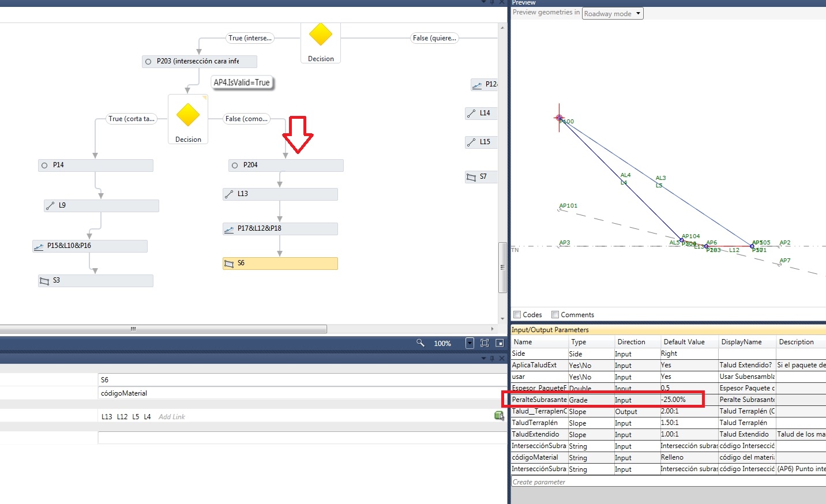The image size is (826, 504).
Task: Enable the Comments checkbox in Preview panel
Action: click(x=555, y=314)
